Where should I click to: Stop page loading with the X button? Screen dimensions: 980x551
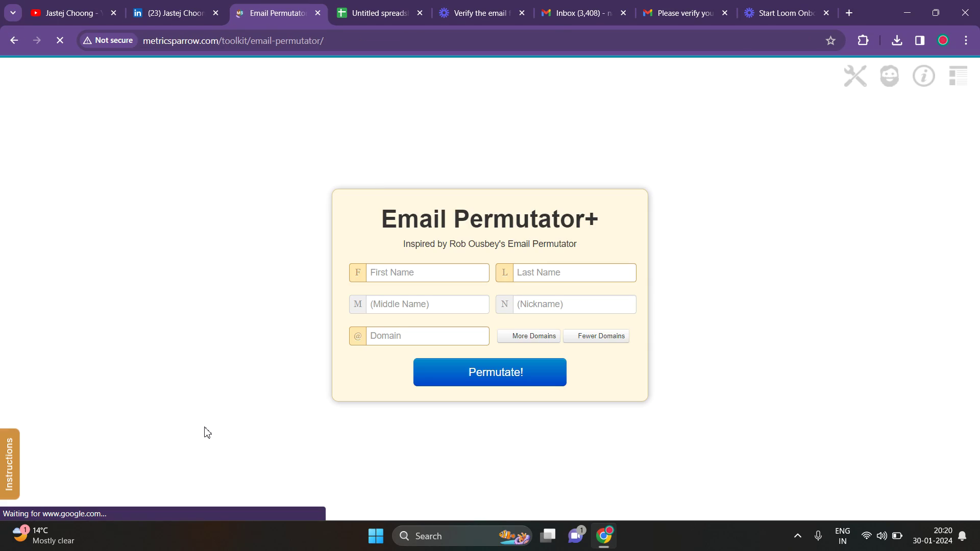coord(60,41)
